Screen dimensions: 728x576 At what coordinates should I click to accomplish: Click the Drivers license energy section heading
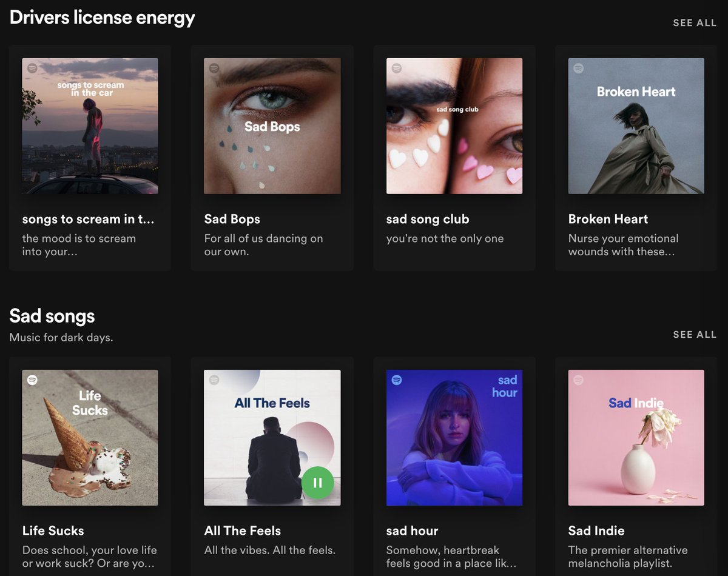coord(102,17)
